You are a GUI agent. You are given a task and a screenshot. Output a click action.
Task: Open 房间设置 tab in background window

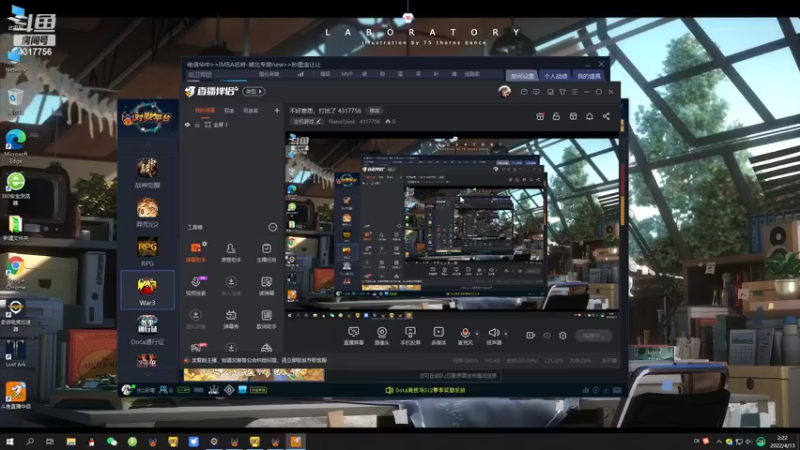(x=522, y=76)
